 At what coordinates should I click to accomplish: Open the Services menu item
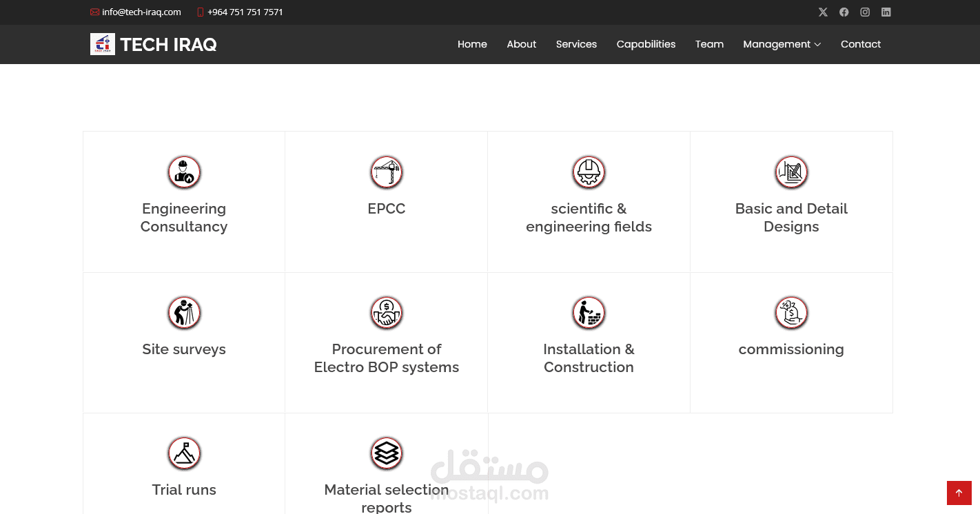coord(576,44)
